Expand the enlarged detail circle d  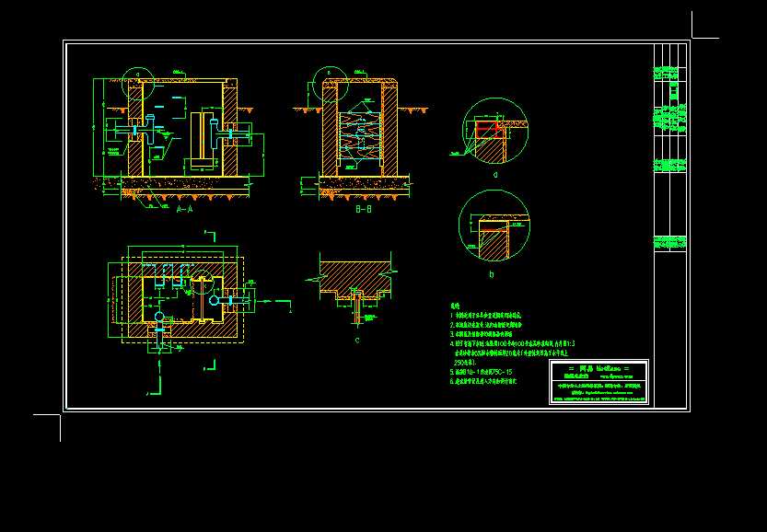(493, 129)
